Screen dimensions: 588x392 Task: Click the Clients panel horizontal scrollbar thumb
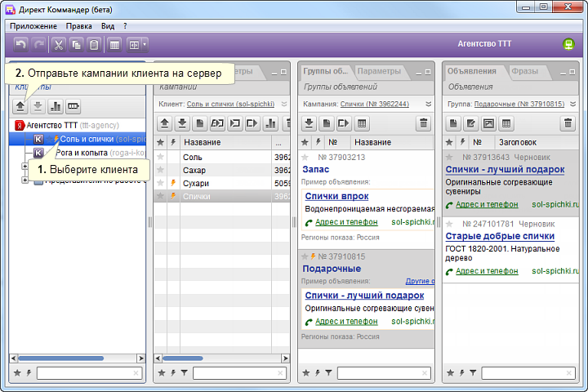(x=60, y=359)
